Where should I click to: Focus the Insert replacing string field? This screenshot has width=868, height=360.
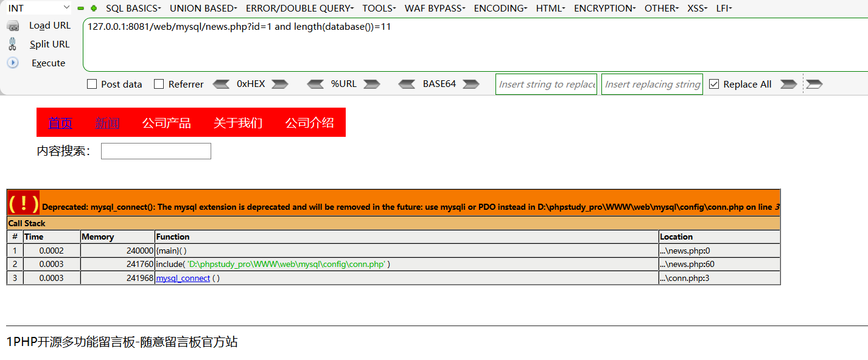[x=652, y=85]
